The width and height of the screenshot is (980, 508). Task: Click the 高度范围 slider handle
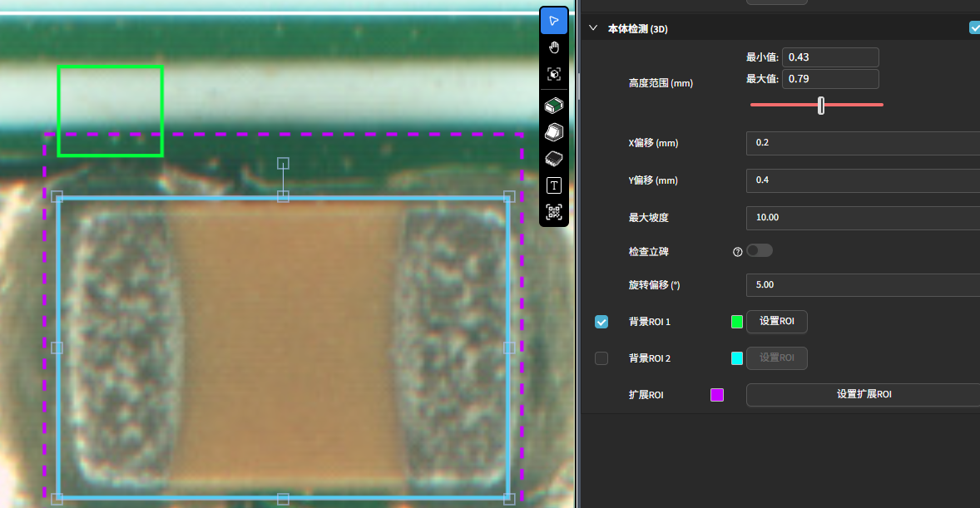(821, 105)
